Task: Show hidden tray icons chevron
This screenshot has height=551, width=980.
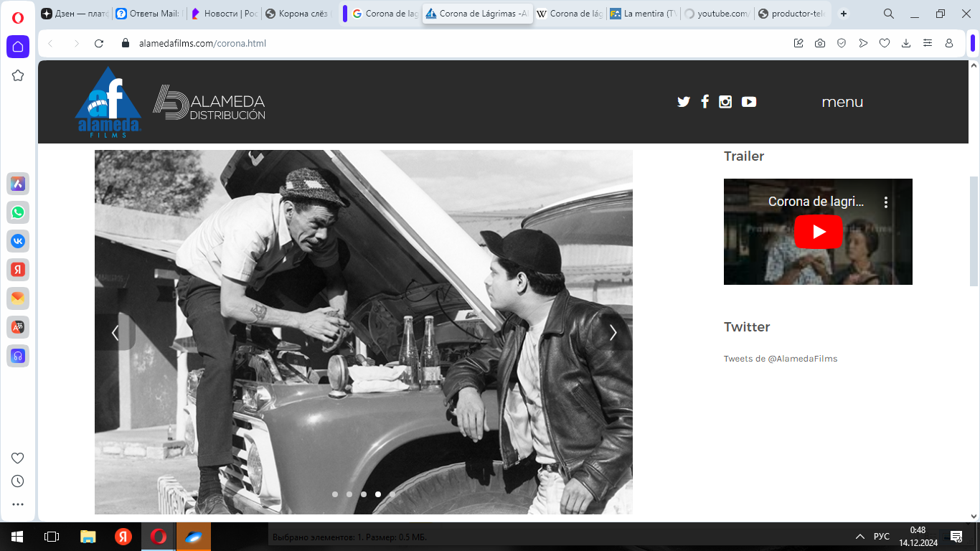Action: 859,537
